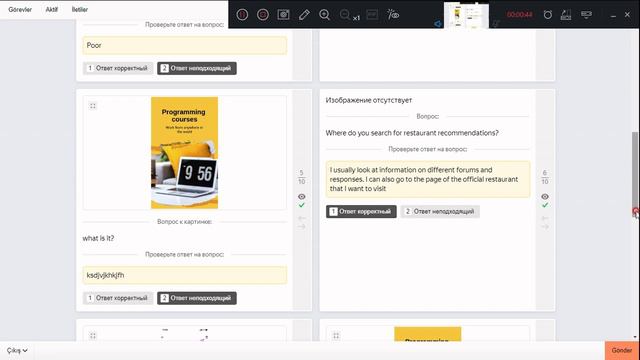The height and width of the screenshot is (360, 640).
Task: Select 'Ответ неподходящий' for the Poor answer
Action: tap(197, 68)
